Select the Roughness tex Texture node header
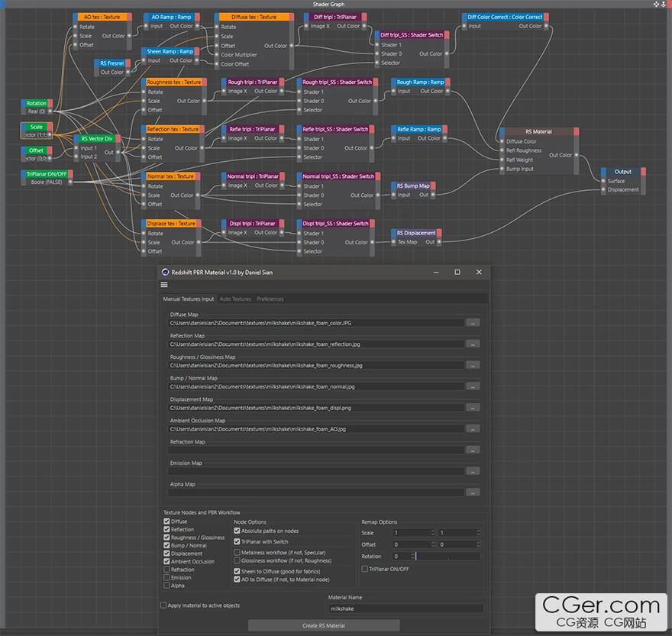Screen dimensions: 672x636 (x=174, y=82)
